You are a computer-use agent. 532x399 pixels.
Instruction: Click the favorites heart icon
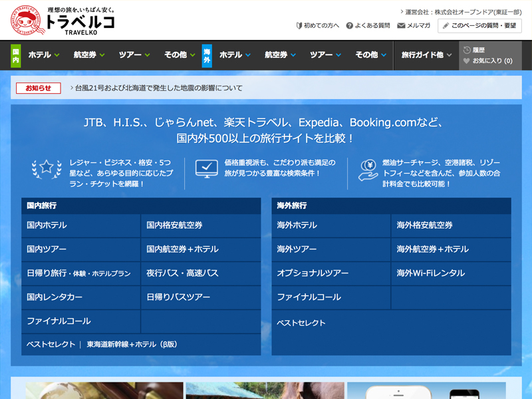click(x=467, y=61)
